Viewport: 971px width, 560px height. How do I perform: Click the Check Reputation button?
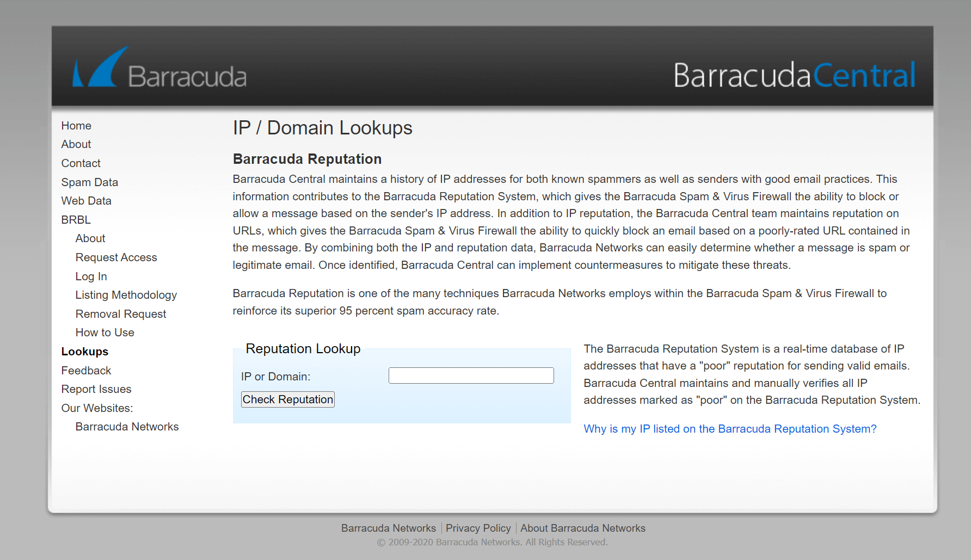(288, 399)
